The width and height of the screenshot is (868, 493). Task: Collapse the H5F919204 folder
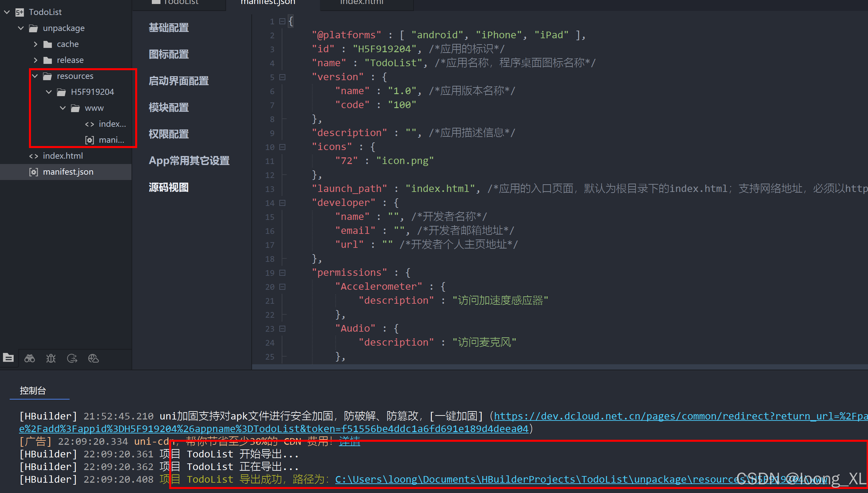tap(49, 92)
